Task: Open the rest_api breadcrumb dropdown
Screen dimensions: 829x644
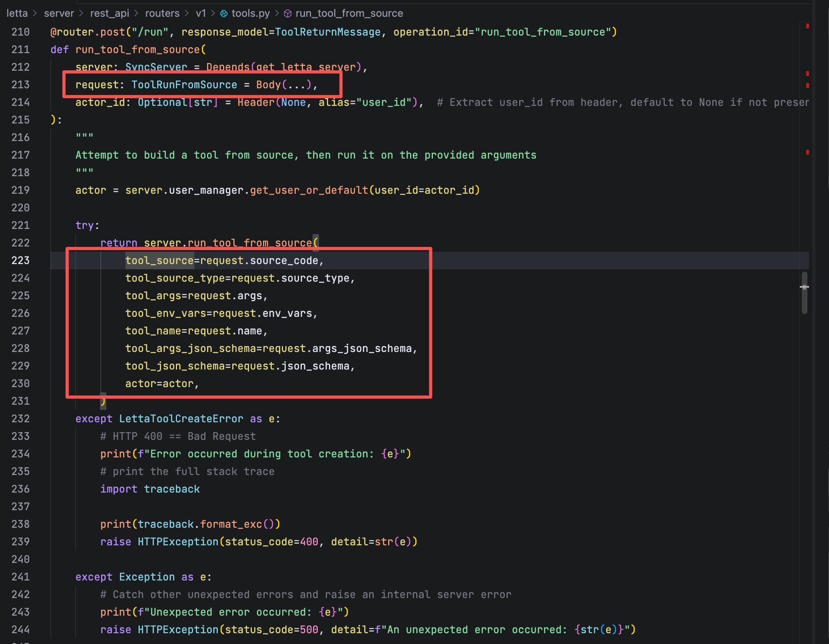Action: click(110, 14)
